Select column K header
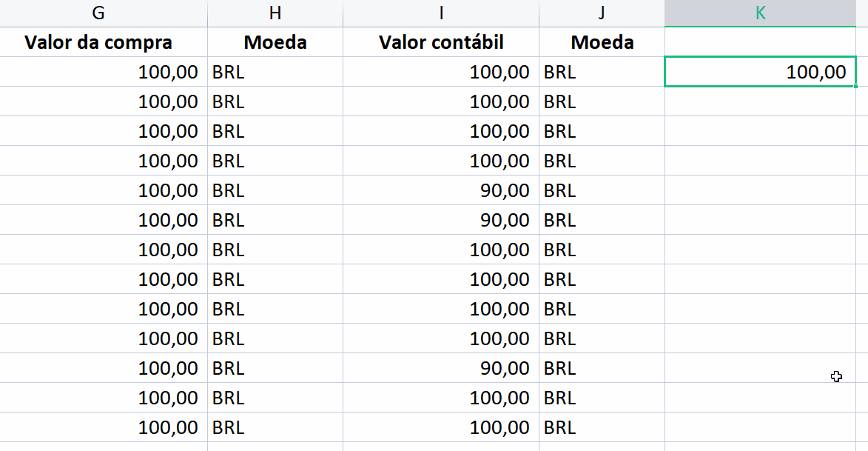Viewport: 868px width, 451px height. tap(760, 13)
